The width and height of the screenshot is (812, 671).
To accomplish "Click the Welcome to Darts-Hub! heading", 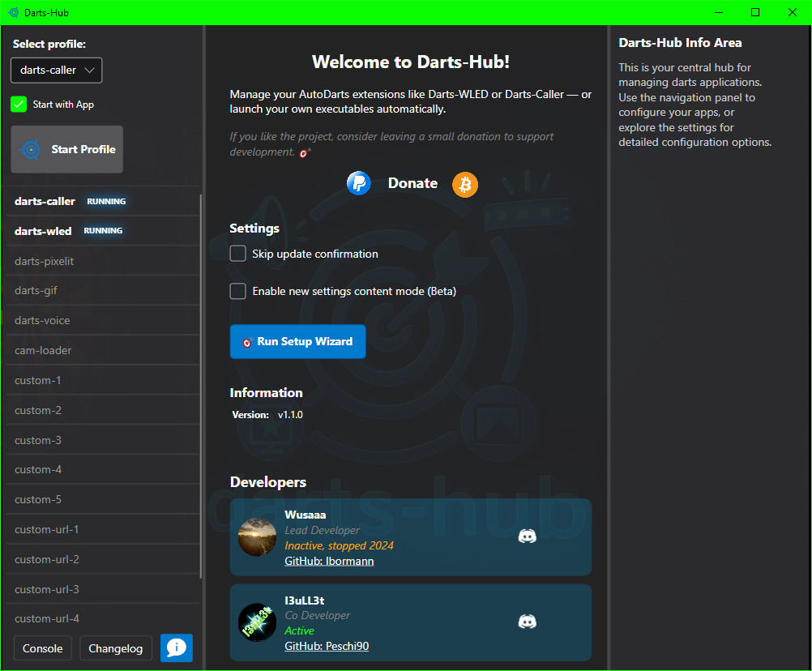I will [x=411, y=62].
